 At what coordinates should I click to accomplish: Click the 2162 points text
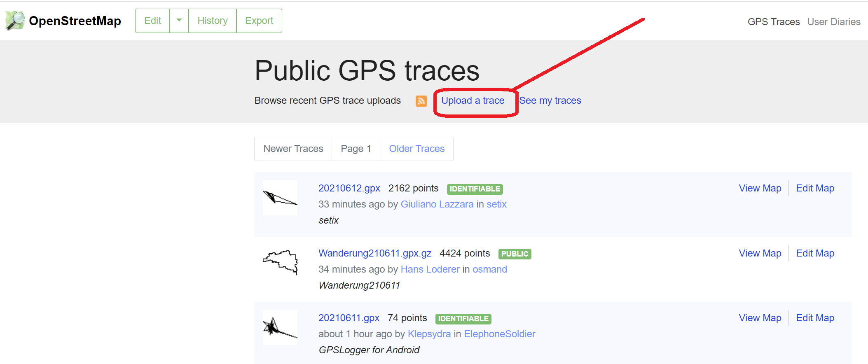point(414,188)
